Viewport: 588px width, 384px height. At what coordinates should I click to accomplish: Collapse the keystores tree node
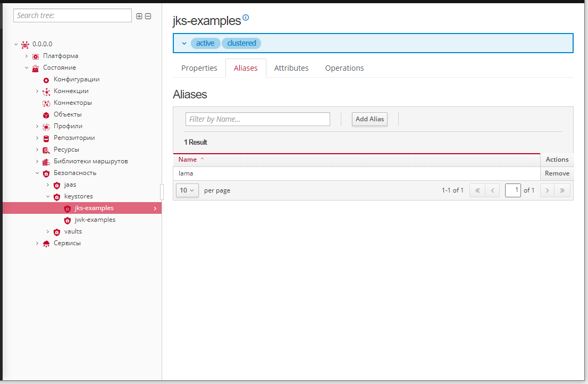(48, 197)
